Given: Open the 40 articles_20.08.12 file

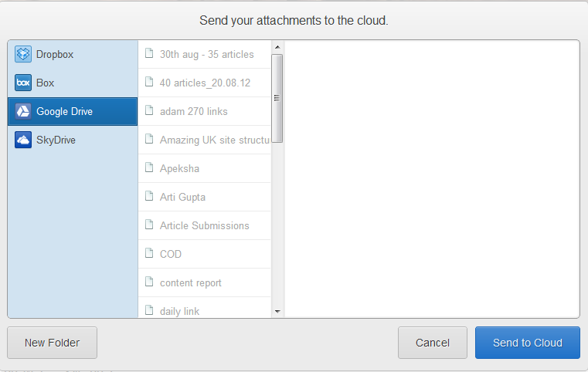Looking at the screenshot, I should pos(205,83).
